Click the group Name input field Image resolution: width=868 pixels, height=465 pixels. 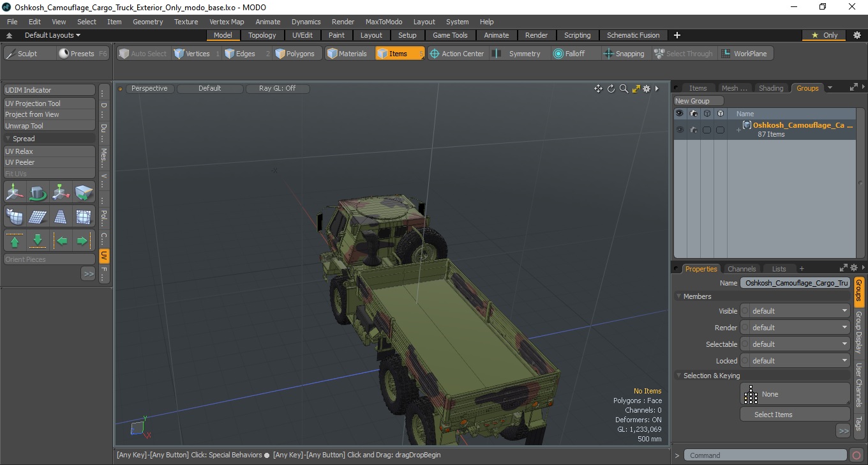pyautogui.click(x=795, y=283)
